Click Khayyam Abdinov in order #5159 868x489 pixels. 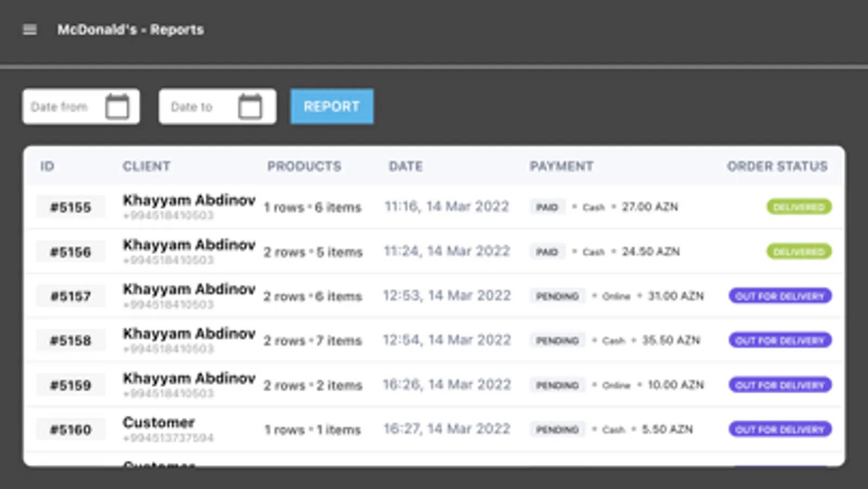tap(189, 378)
